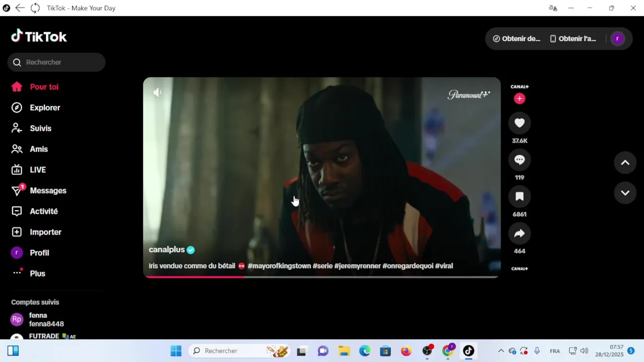Image resolution: width=644 pixels, height=362 pixels.
Task: Open the LIVE section
Action: (x=29, y=170)
